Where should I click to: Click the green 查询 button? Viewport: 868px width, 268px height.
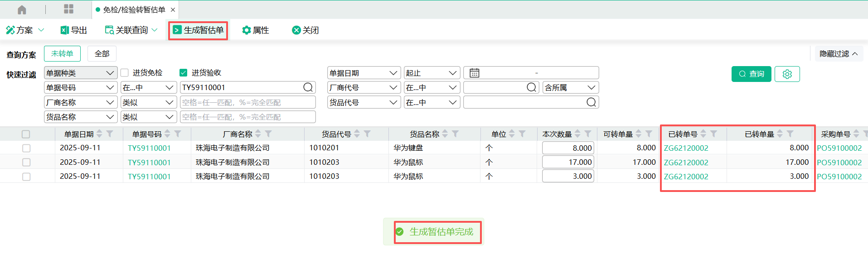[751, 74]
